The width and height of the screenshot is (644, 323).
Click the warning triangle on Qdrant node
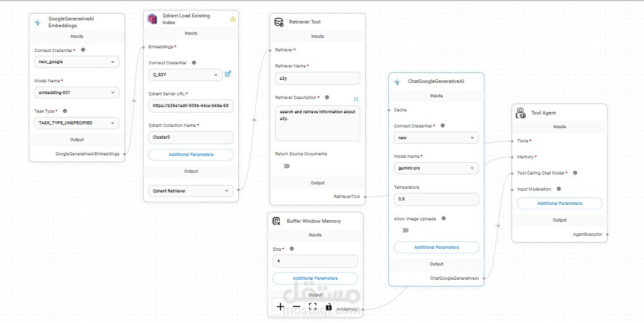[233, 19]
